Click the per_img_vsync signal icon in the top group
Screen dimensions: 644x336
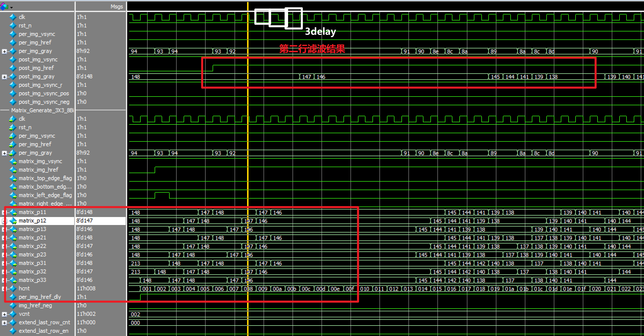[x=13, y=34]
